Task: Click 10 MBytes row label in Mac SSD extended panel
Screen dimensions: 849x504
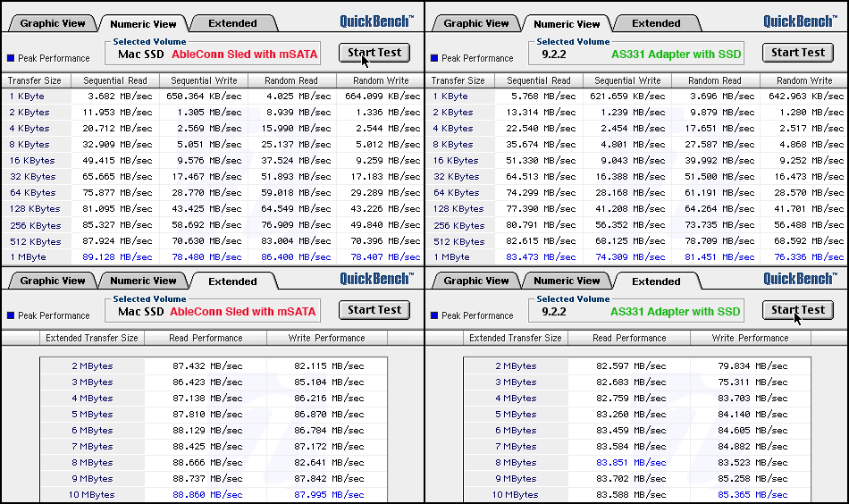Action: click(91, 495)
